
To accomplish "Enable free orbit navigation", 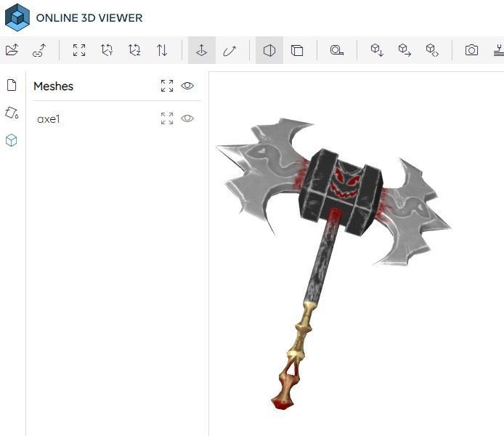I will 229,50.
